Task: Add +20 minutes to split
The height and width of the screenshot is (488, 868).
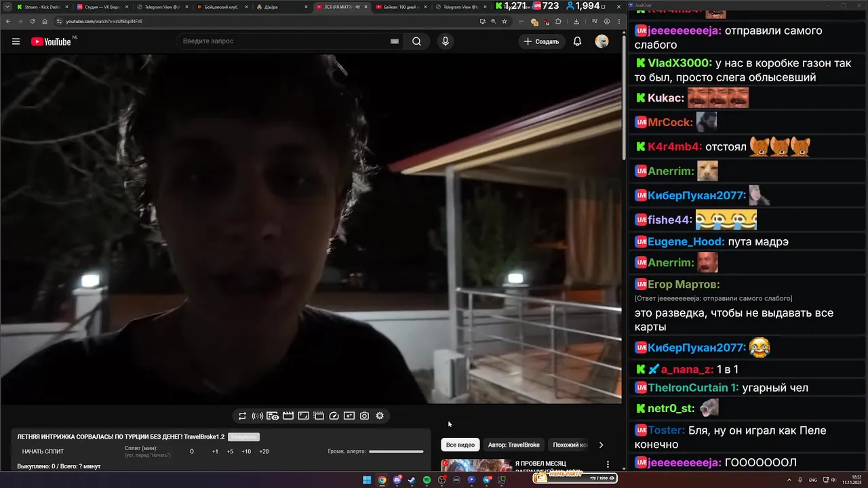Action: [264, 451]
